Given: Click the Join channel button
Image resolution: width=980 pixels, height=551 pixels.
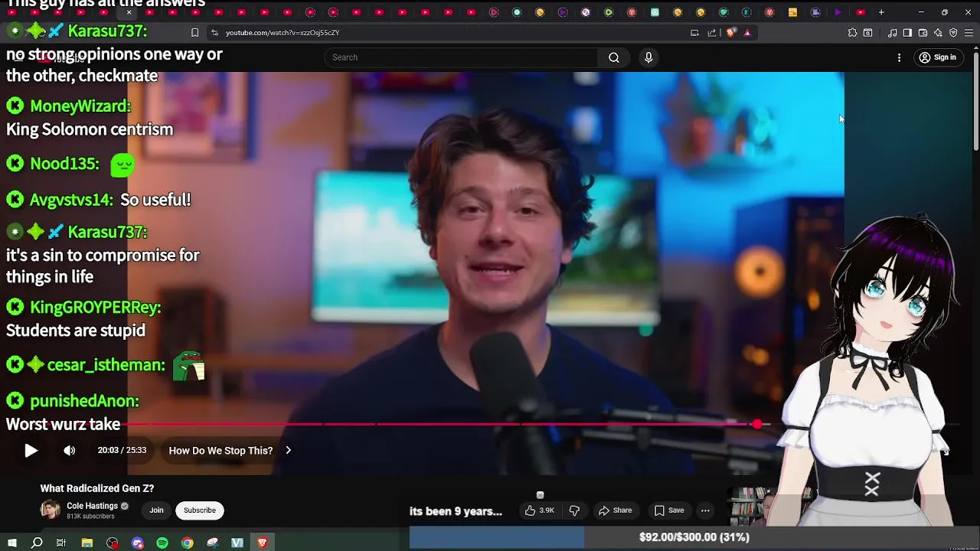Looking at the screenshot, I should 156,510.
